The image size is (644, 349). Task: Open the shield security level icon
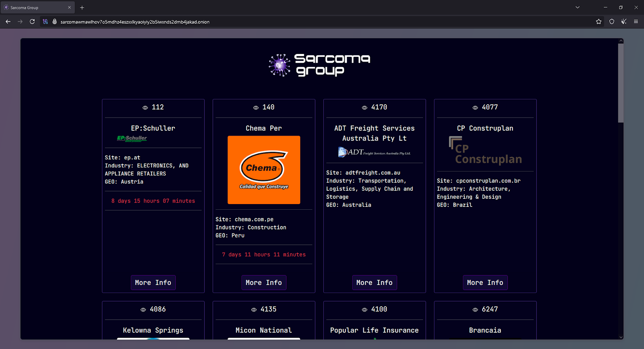[x=612, y=22]
